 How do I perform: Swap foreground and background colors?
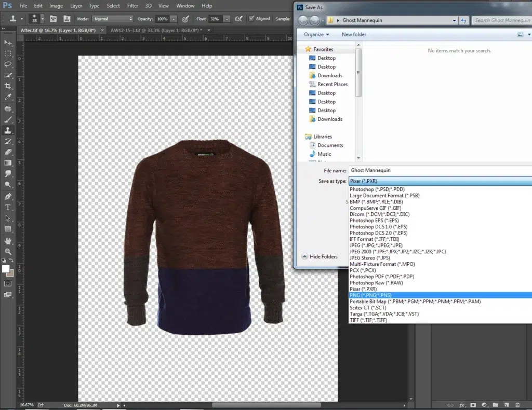point(11,260)
